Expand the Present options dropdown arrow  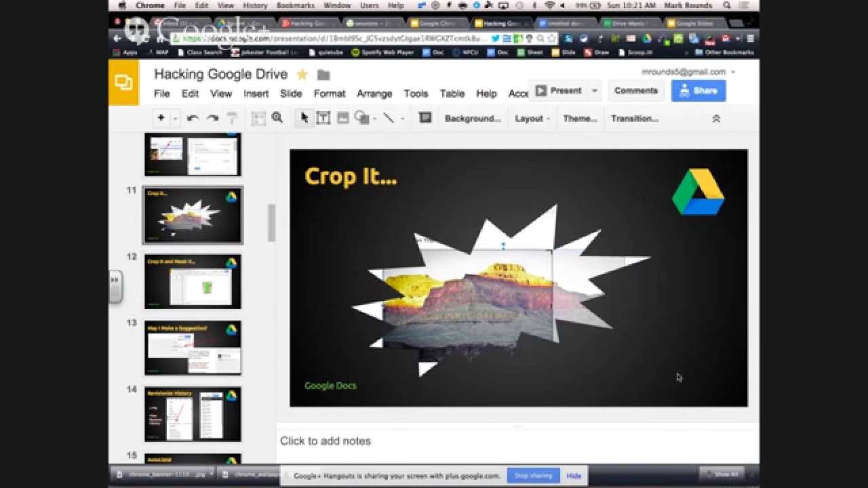pyautogui.click(x=595, y=91)
